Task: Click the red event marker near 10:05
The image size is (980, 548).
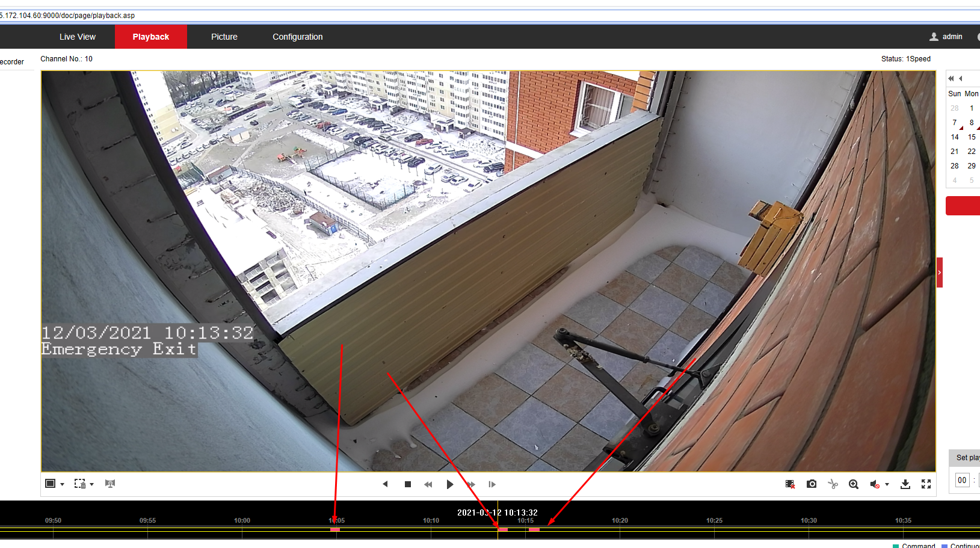Action: pyautogui.click(x=335, y=529)
